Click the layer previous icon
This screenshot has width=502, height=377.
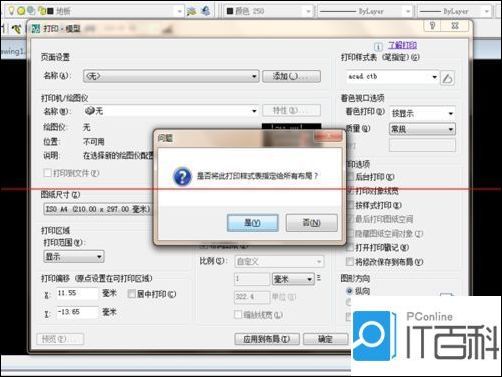[x=206, y=11]
